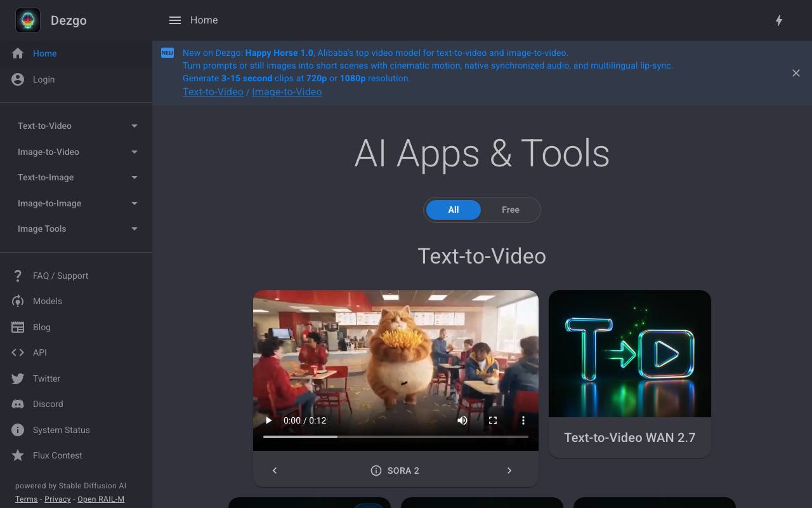
Task: Click the NEW badge icon in banner
Action: pos(167,53)
